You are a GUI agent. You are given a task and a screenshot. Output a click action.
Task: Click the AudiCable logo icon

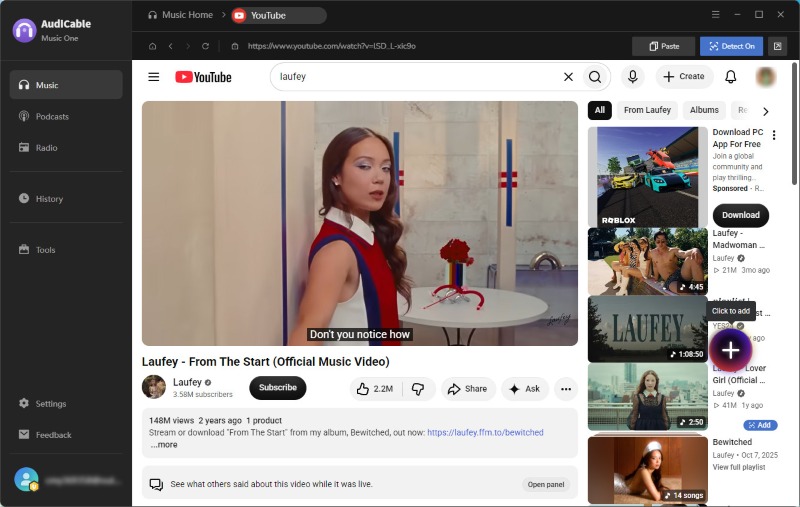coord(24,30)
